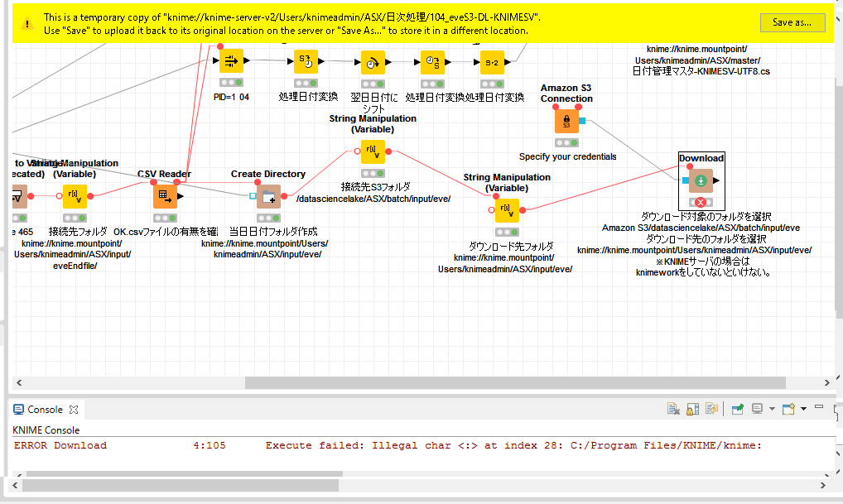Viewport: 843px width, 504px height.
Task: Click the status light under CSV Reader
Action: tap(165, 218)
